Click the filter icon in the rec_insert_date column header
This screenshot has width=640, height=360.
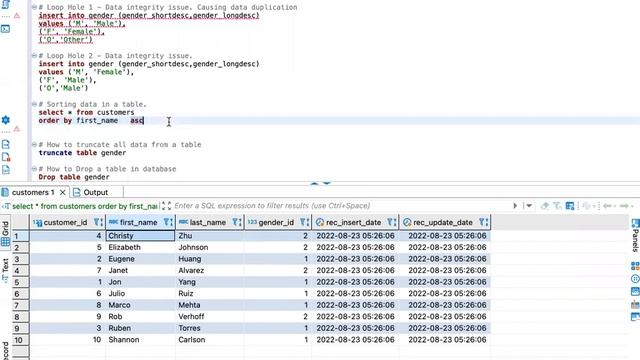click(392, 222)
